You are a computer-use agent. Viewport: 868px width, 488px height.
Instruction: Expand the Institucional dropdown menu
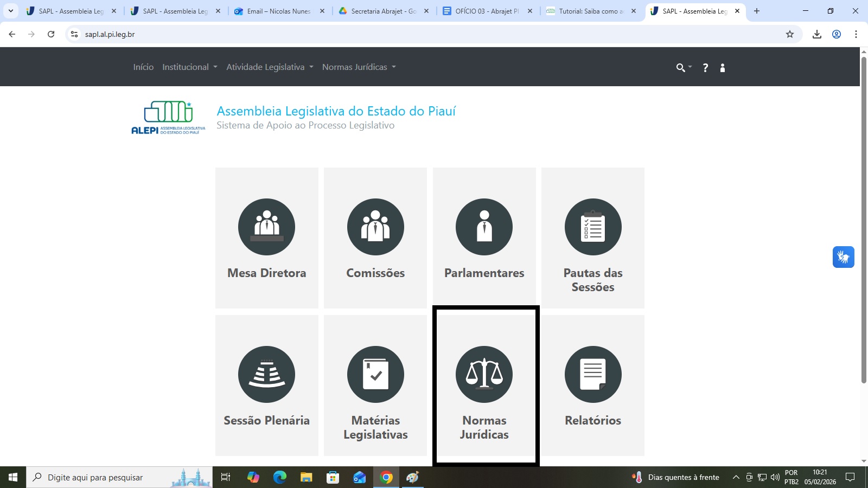coord(189,67)
